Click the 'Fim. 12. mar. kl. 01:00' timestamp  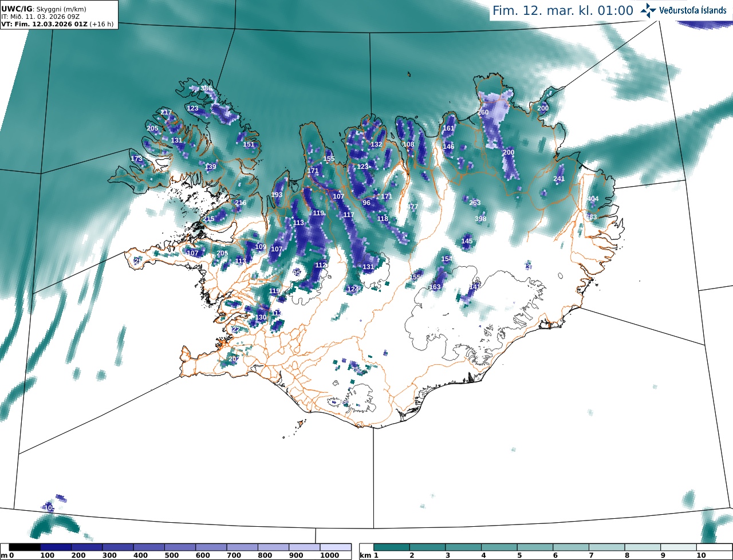click(x=563, y=10)
